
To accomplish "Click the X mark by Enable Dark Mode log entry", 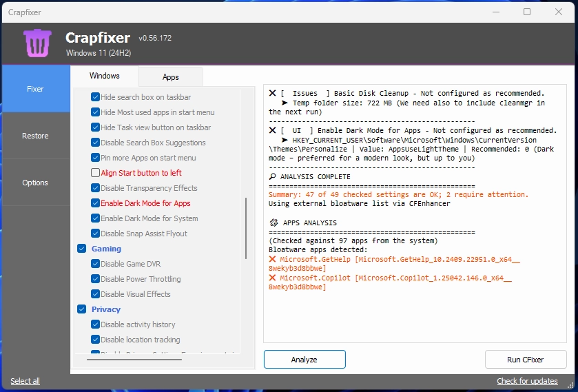I will click(272, 130).
